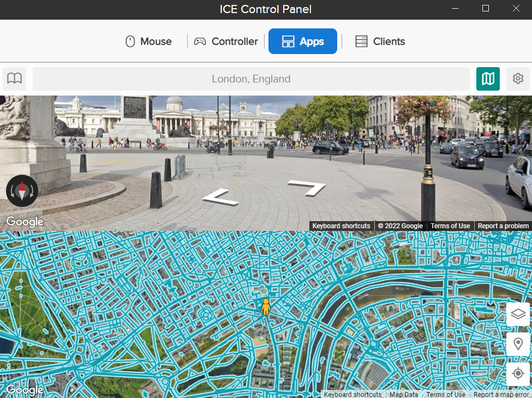
Task: Open the bookmarks panel
Action: (x=14, y=79)
